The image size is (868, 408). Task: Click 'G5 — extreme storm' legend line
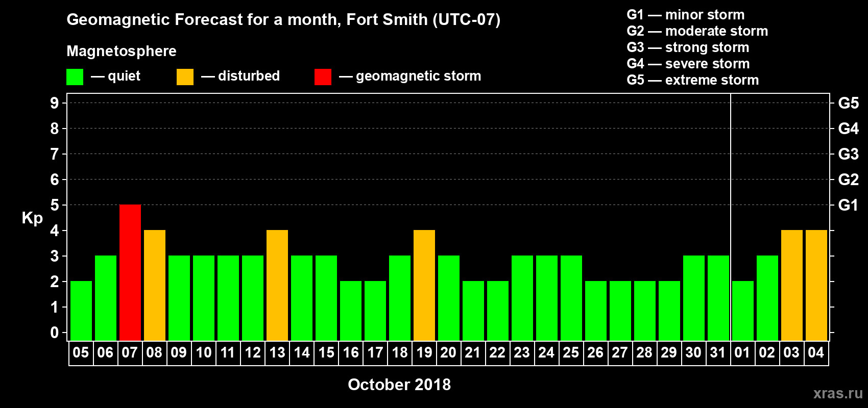click(x=693, y=80)
